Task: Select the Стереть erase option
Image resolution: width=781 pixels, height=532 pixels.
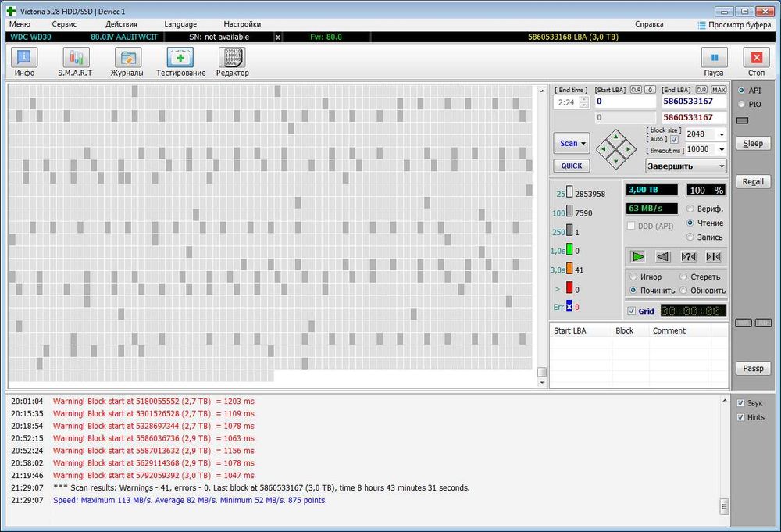Action: [683, 277]
